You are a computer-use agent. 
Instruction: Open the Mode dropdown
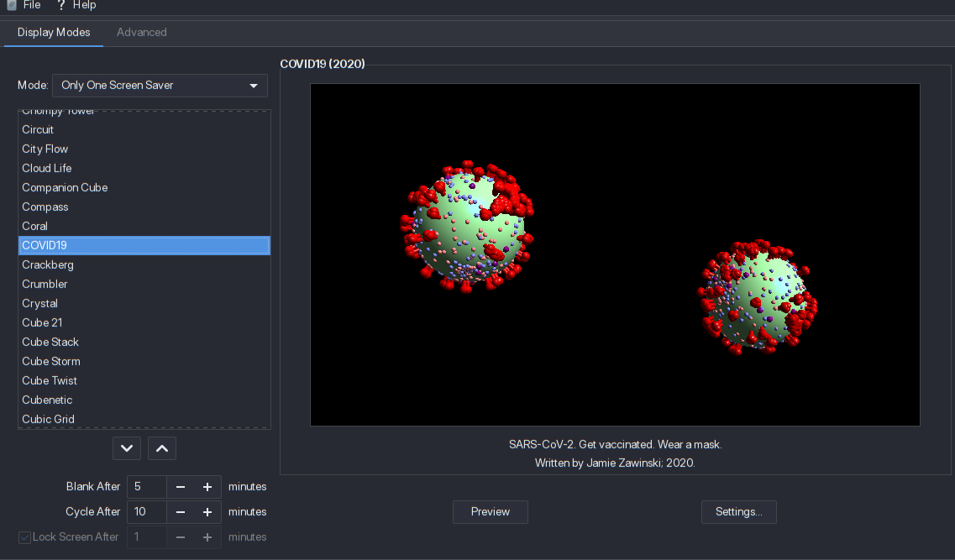coord(160,86)
